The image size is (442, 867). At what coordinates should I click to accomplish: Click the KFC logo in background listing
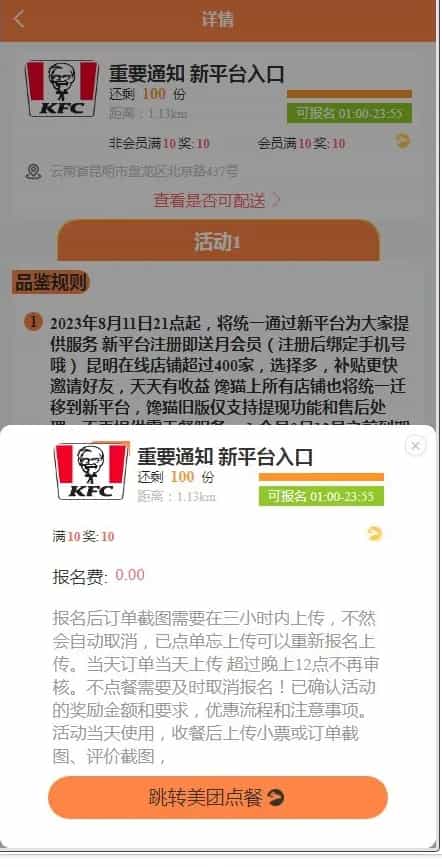pos(62,88)
